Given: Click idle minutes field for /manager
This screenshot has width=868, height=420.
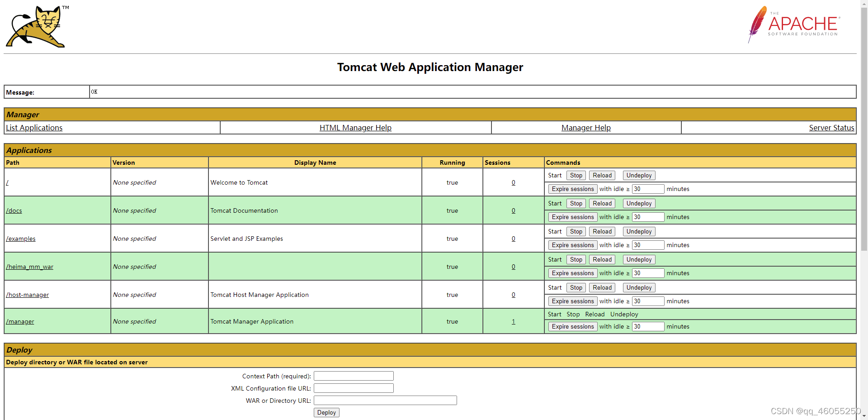Looking at the screenshot, I should (x=648, y=326).
